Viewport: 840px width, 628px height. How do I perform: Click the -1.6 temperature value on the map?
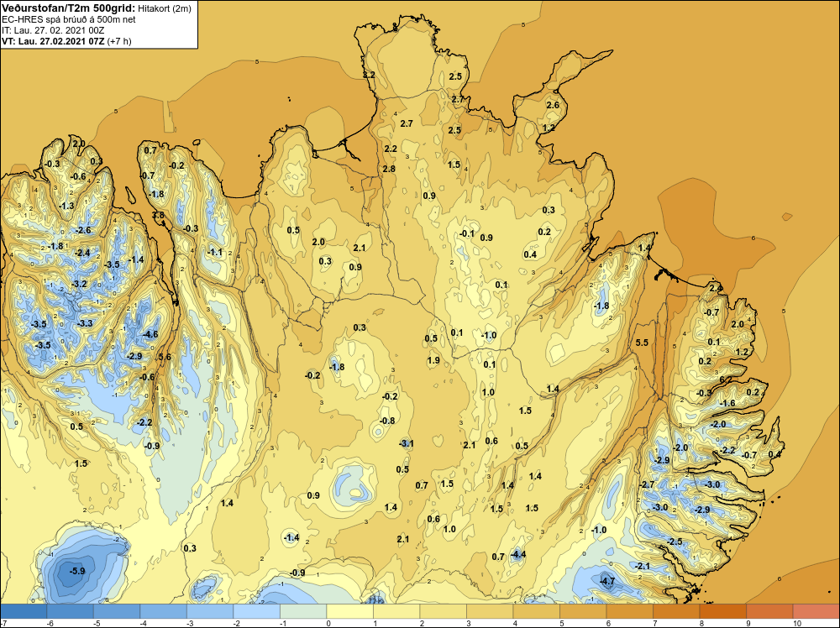[727, 403]
